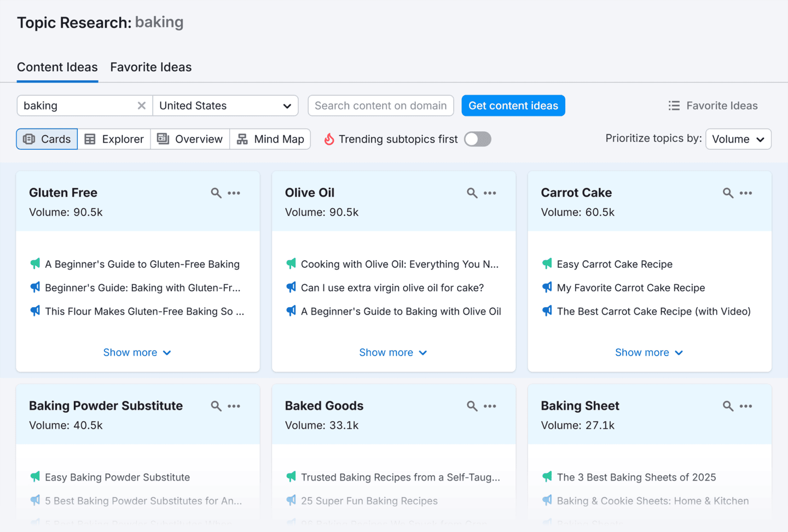Switch to the Favorite Ideas tab

(x=151, y=67)
